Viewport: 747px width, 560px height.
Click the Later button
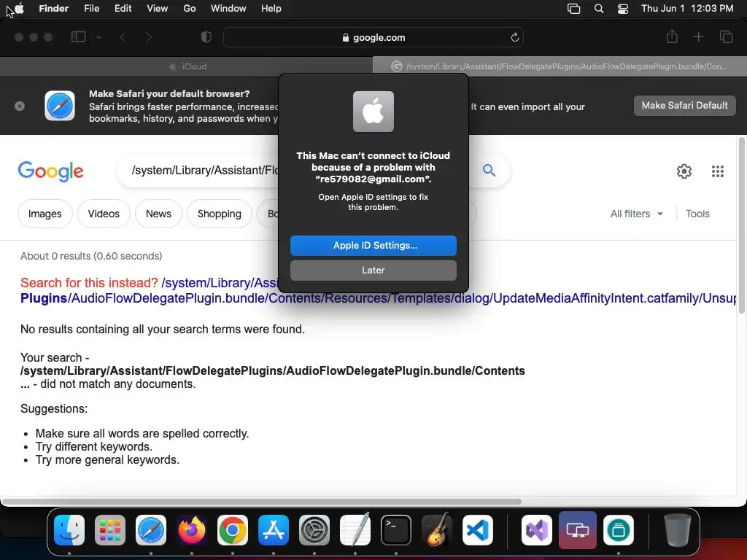pyautogui.click(x=373, y=270)
